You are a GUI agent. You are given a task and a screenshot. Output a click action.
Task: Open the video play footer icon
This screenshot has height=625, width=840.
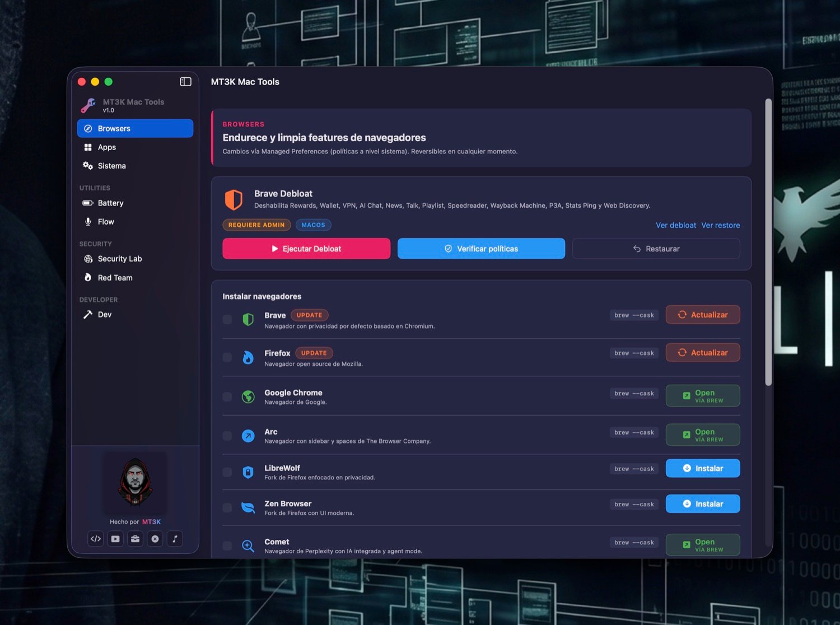click(x=115, y=539)
